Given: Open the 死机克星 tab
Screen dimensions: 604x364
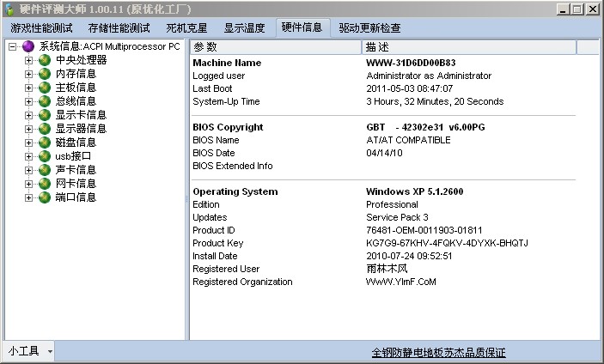Looking at the screenshot, I should pyautogui.click(x=186, y=28).
